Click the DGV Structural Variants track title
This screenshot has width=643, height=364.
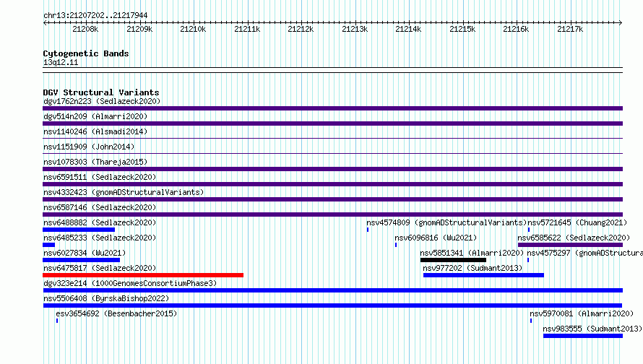(101, 92)
